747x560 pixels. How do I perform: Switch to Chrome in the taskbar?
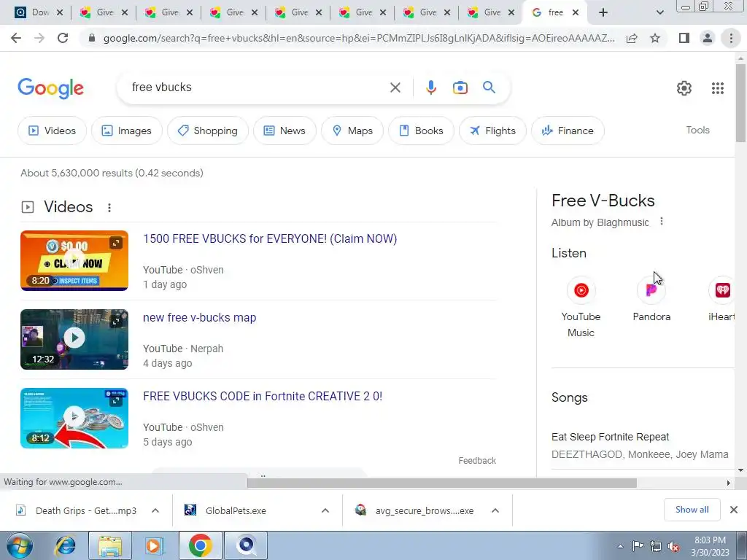coord(200,545)
